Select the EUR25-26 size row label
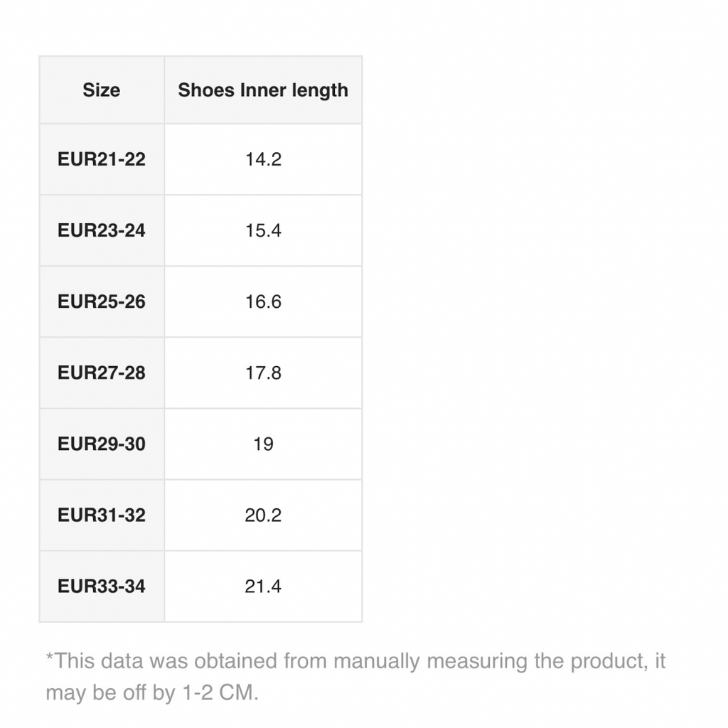The image size is (728, 728). [101, 301]
